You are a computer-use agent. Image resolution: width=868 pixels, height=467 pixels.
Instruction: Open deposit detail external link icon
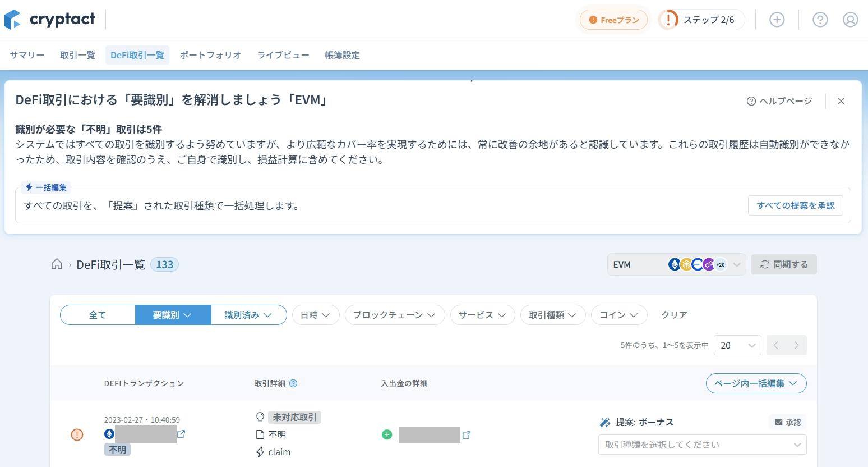(466, 434)
